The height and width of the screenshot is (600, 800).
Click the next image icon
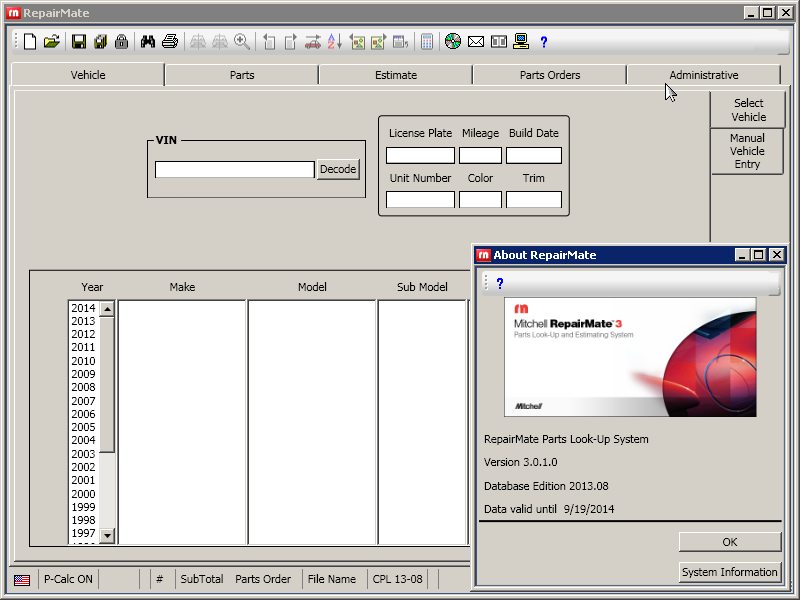click(379, 41)
